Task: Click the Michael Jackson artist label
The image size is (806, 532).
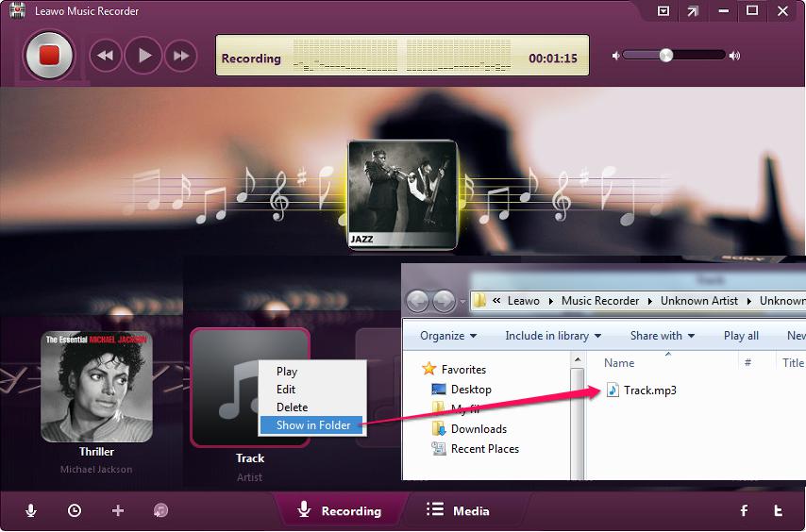Action: point(96,470)
